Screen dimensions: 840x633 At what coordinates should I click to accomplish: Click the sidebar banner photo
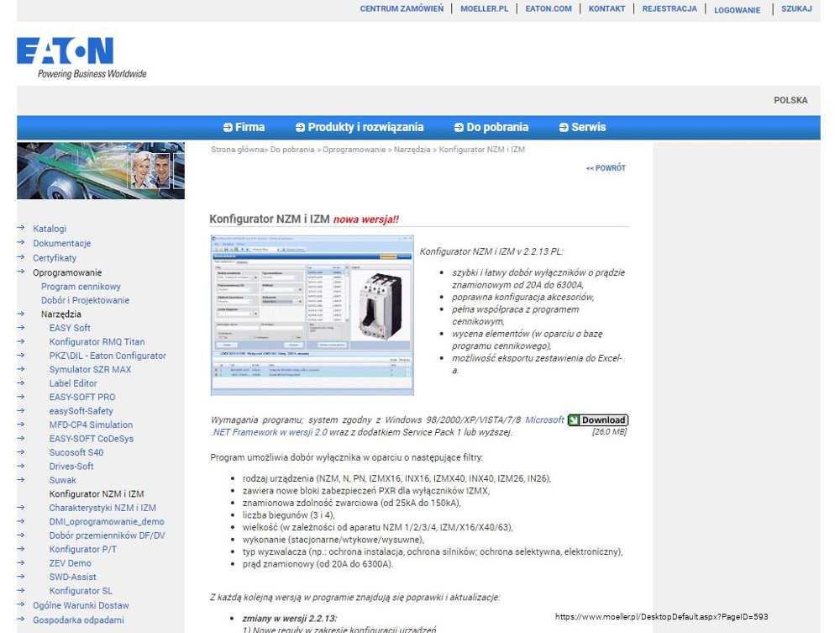(x=101, y=171)
